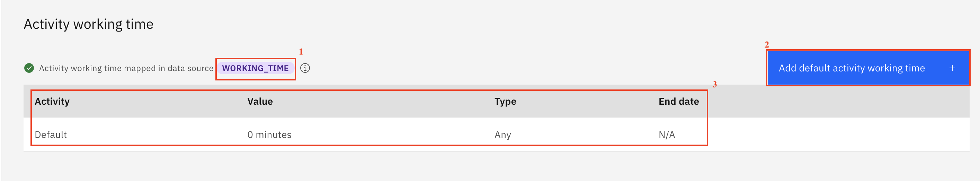
Task: Select the WORKING_TIME data source tag
Action: (x=255, y=68)
